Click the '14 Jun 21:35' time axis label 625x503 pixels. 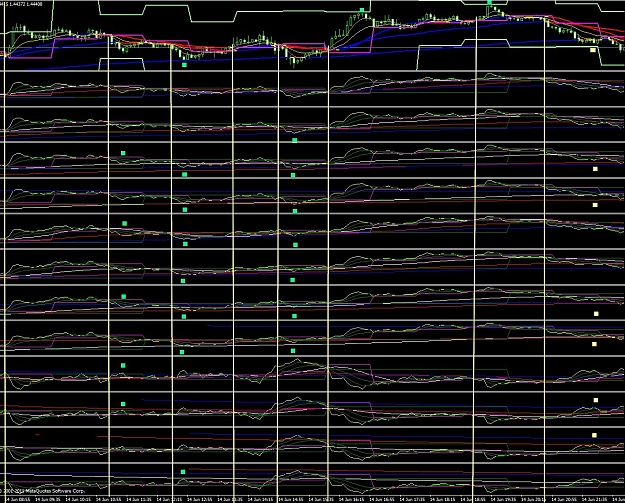(595, 499)
